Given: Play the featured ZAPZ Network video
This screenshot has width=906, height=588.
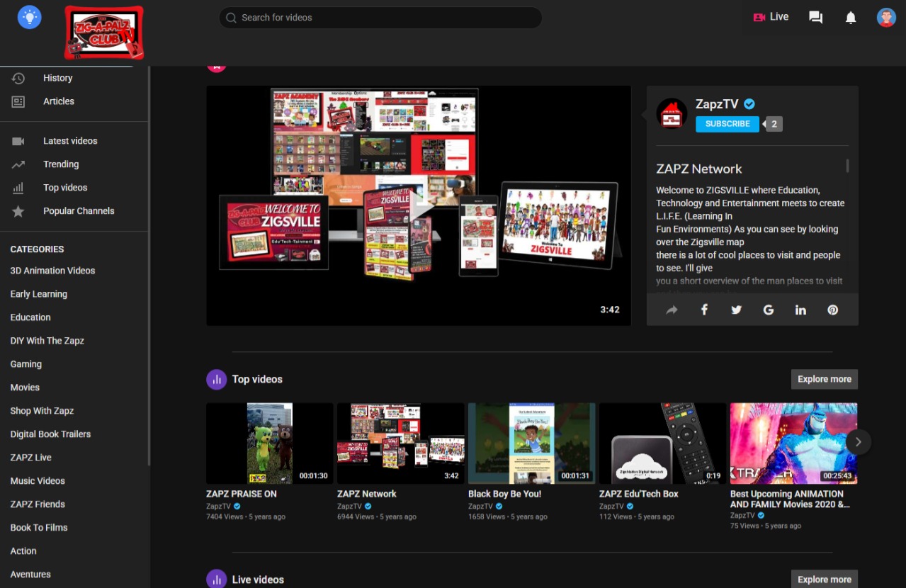Looking at the screenshot, I should pos(419,206).
